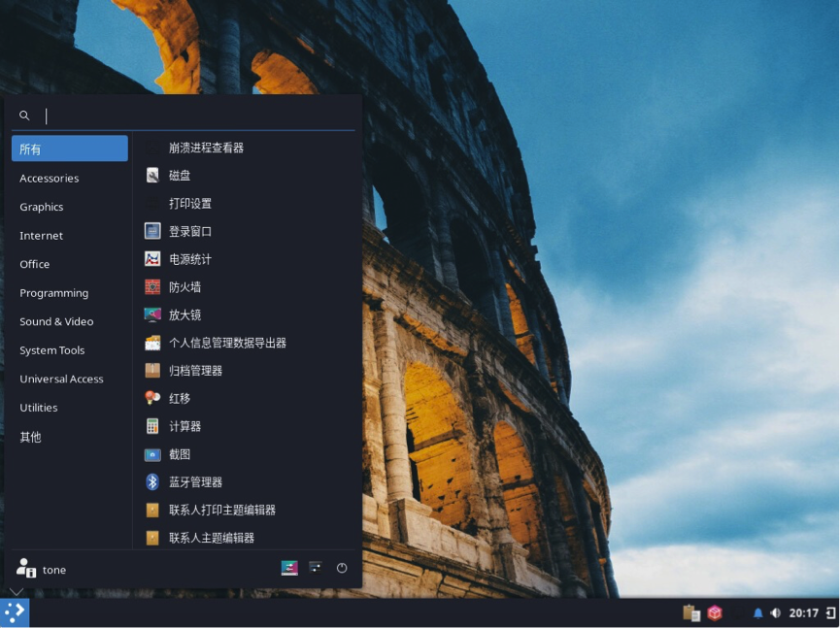Click the tone user avatar icon

25,569
